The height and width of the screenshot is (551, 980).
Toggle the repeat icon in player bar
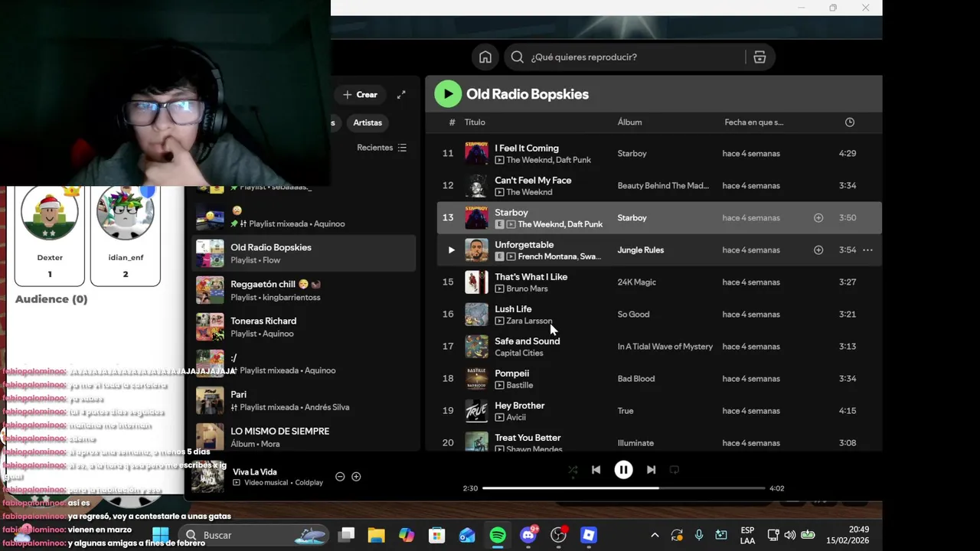(675, 470)
